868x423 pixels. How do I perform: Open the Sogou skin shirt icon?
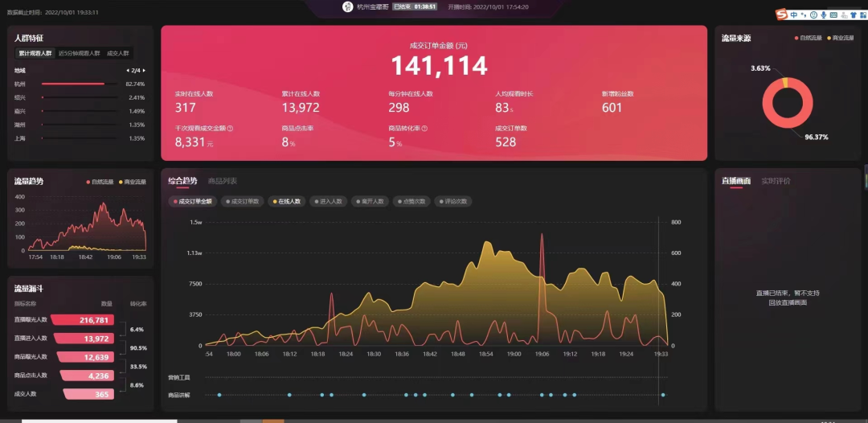(x=854, y=15)
